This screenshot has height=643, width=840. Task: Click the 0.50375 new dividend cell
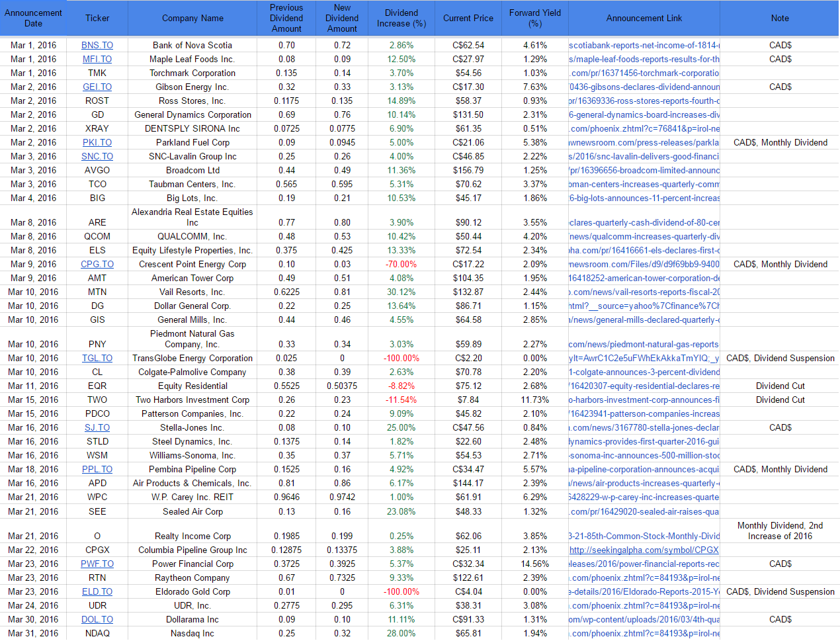[342, 386]
